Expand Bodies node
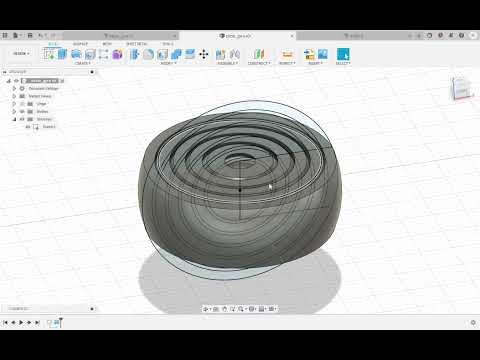The image size is (480, 360). (14, 111)
